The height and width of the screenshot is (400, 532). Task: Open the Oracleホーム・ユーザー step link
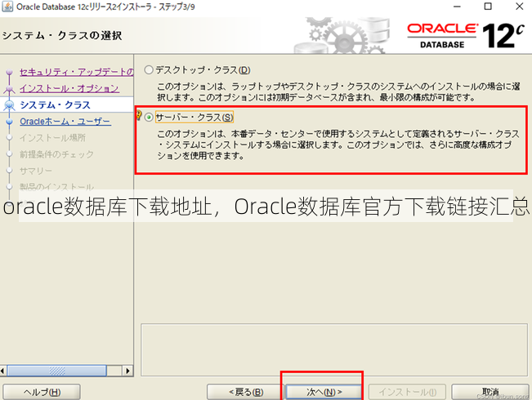click(x=65, y=121)
